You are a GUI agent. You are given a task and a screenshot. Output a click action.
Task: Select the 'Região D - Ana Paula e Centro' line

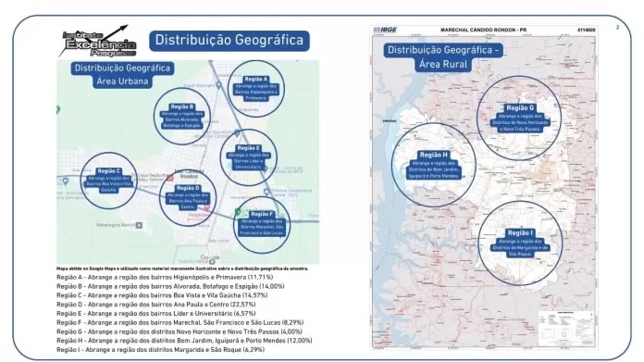[x=156, y=305]
